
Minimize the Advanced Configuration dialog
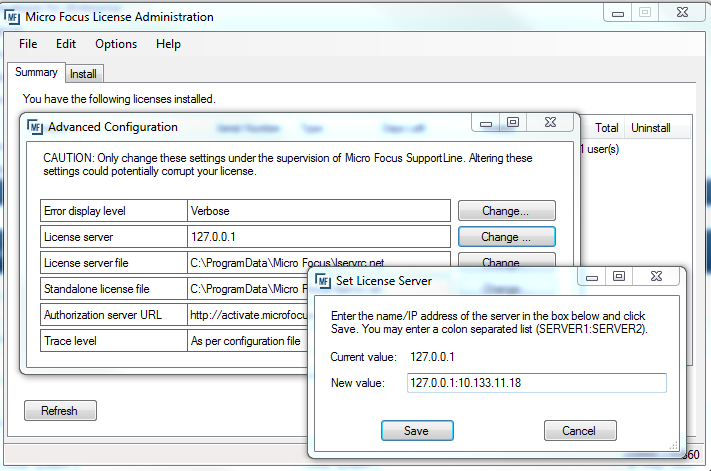(x=486, y=123)
